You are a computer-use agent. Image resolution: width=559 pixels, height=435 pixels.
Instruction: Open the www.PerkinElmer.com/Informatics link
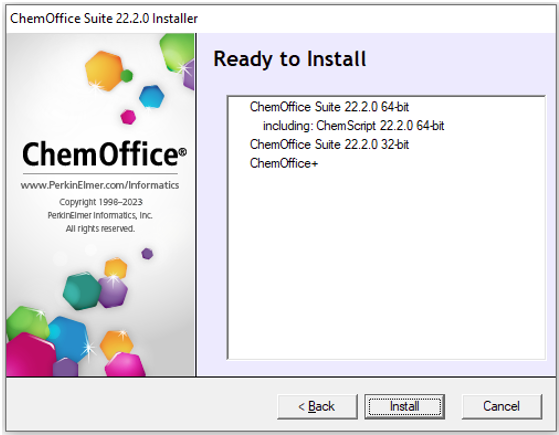point(100,185)
